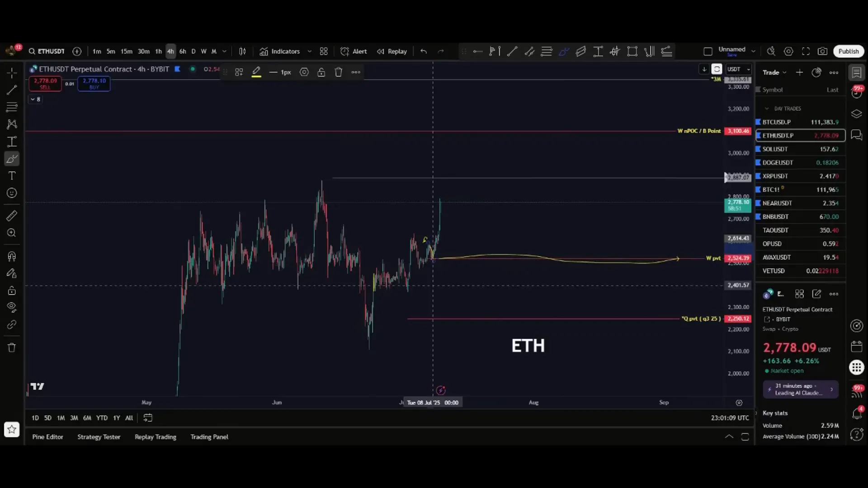868x488 pixels.
Task: Select the brush drawing tool
Action: tap(12, 159)
